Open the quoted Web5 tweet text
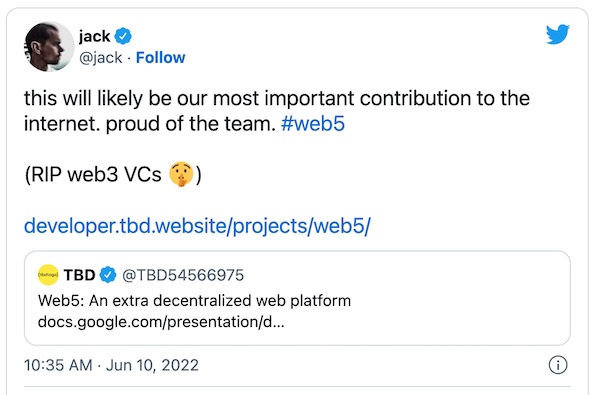 pos(194,301)
